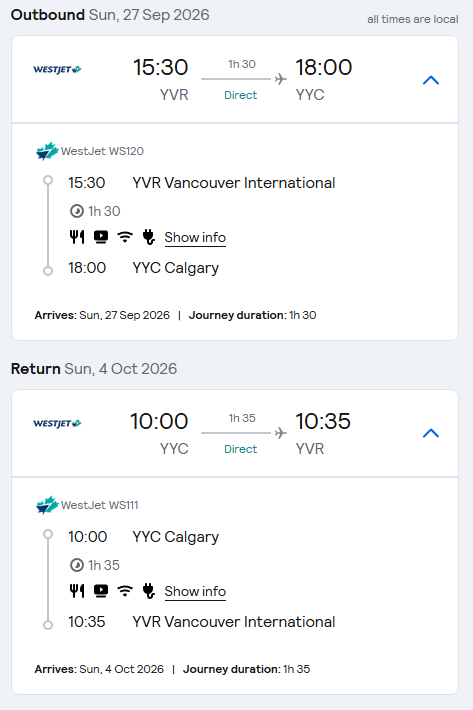Select the outbound 15:30 departure time
Viewport: 473px width, 710px height.
click(x=160, y=67)
